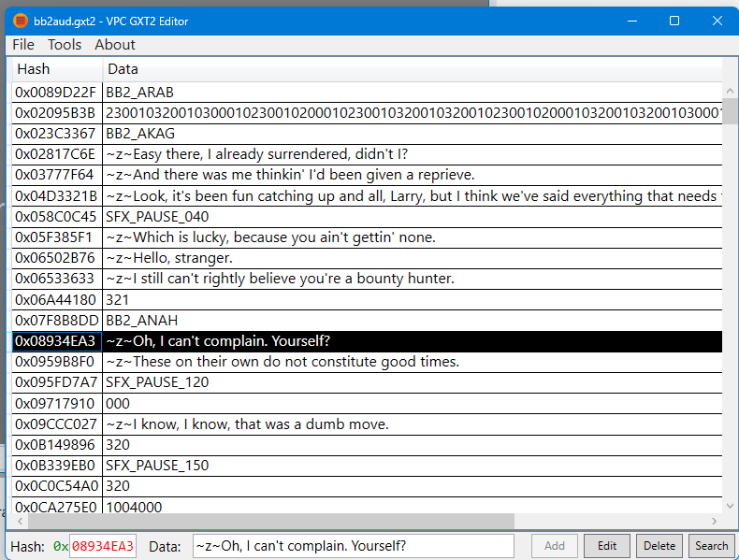Viewport: 739px width, 560px height.
Task: Click hash cell 0x058C0C45
Action: click(56, 217)
